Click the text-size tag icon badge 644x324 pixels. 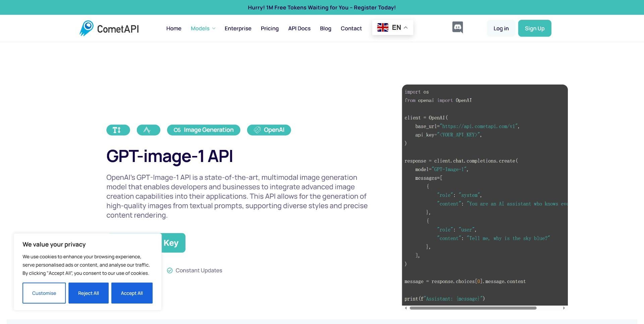[x=118, y=130]
